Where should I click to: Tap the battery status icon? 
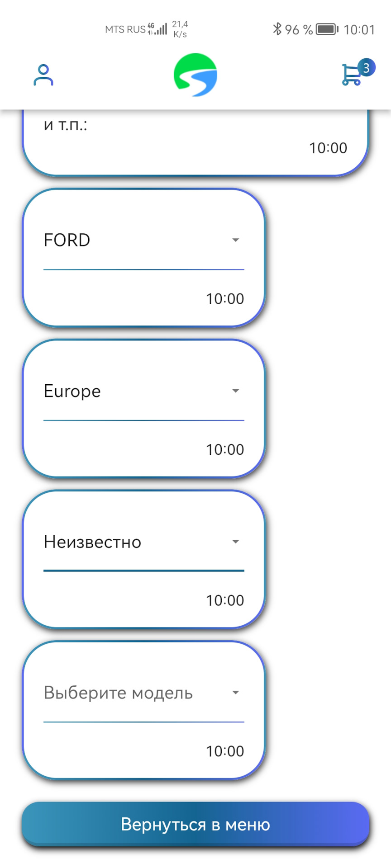[x=327, y=29]
